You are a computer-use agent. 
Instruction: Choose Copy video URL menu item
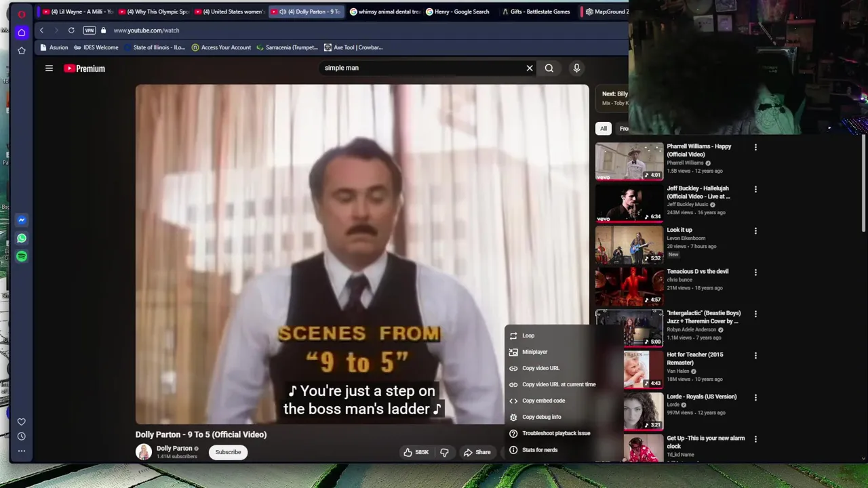pyautogui.click(x=563, y=368)
